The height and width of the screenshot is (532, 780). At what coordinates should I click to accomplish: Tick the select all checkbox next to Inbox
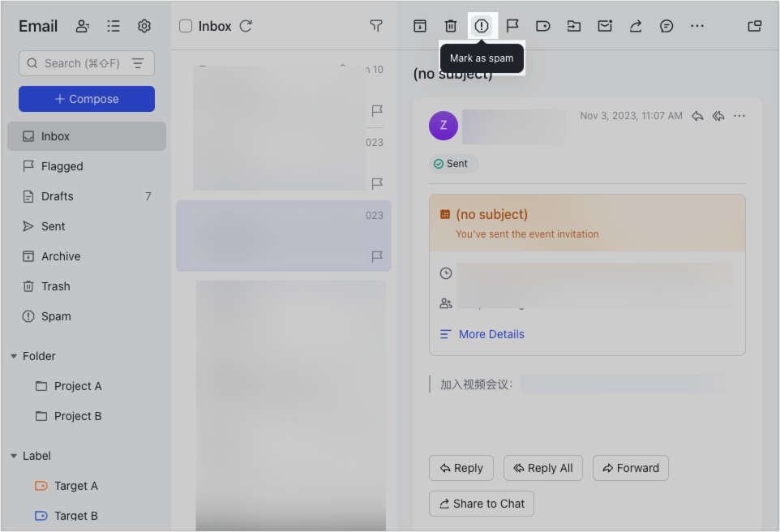[186, 26]
